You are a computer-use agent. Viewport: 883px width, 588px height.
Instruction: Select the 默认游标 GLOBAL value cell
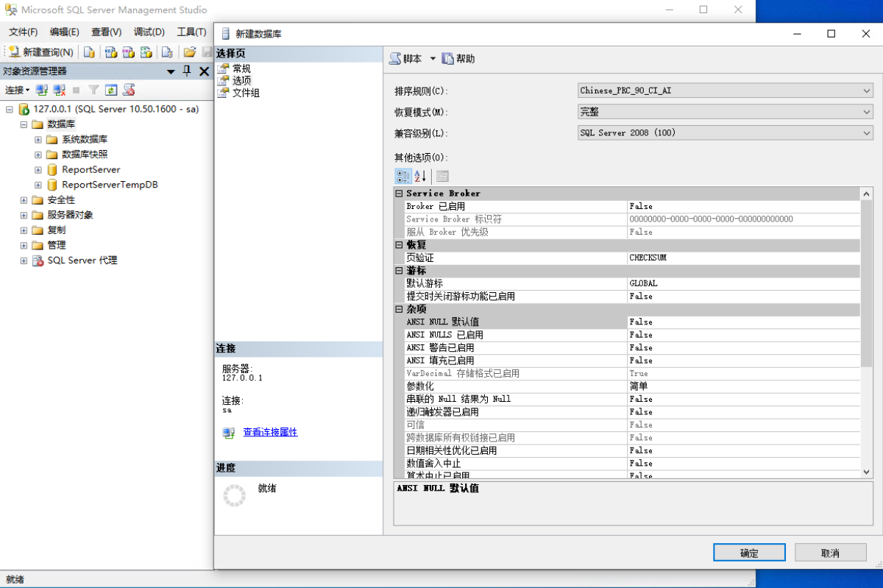click(x=743, y=283)
